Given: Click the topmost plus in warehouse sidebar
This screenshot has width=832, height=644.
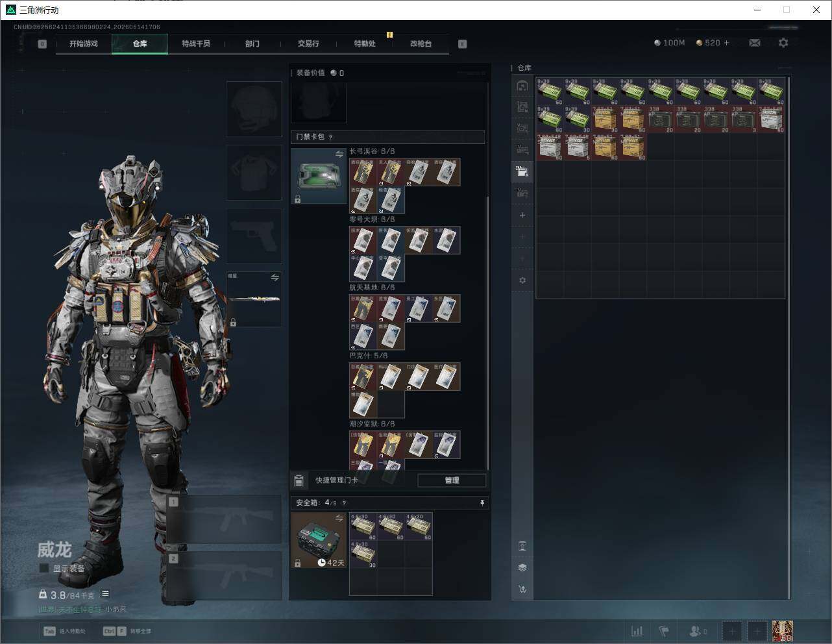Looking at the screenshot, I should pyautogui.click(x=522, y=215).
